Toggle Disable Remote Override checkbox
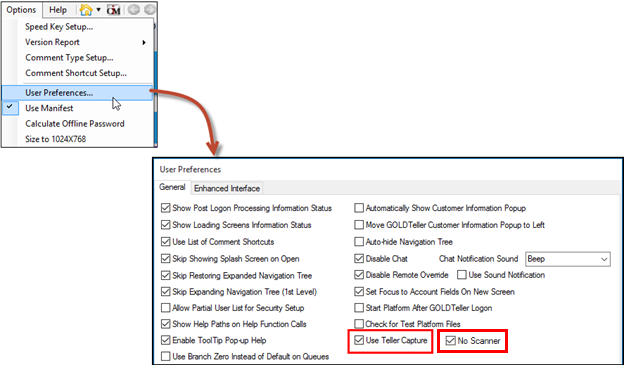624x365 pixels. (x=359, y=275)
